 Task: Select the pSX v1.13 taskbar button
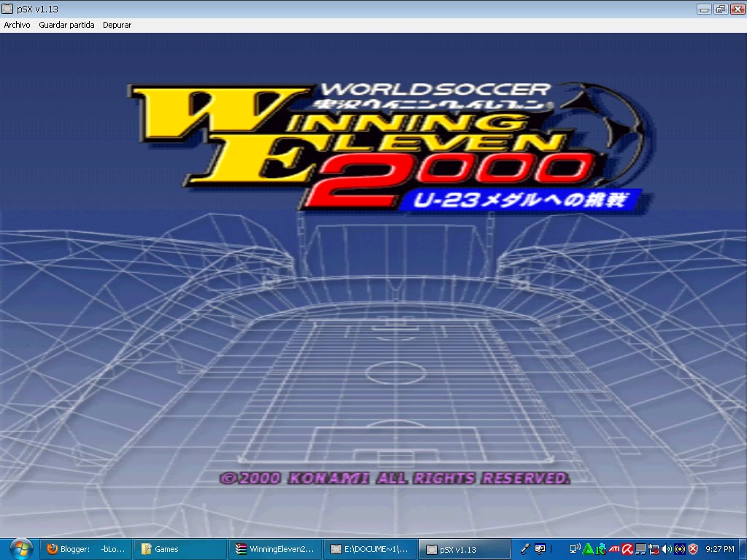point(464,549)
